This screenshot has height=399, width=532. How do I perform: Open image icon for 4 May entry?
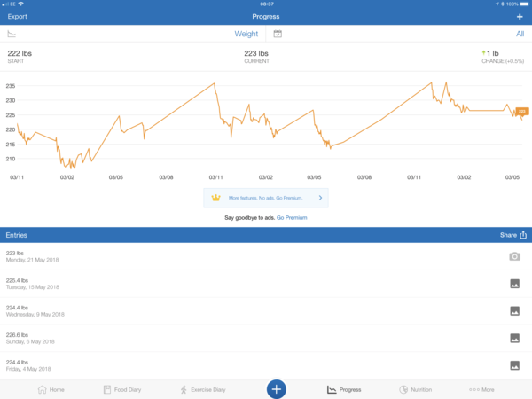(514, 365)
